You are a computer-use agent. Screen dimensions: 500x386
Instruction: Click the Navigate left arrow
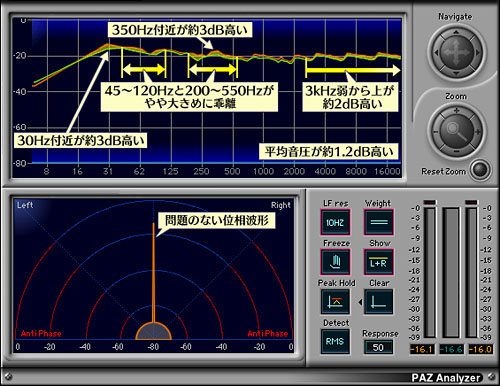[436, 53]
